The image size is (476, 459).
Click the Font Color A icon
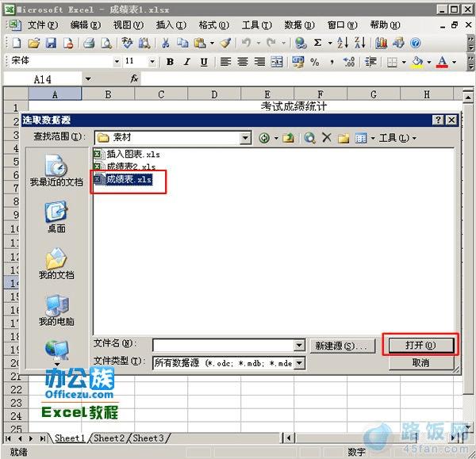(x=442, y=62)
